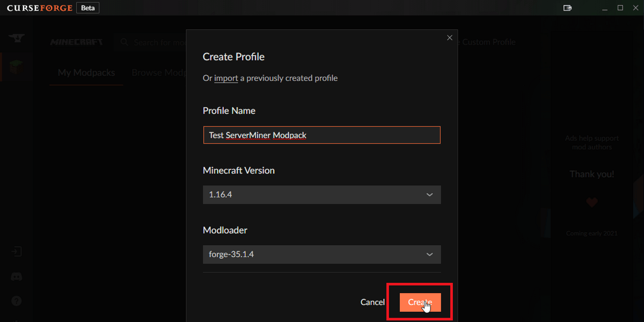Click the import link for a previous profile
Screen dimensions: 644x322
[226, 78]
